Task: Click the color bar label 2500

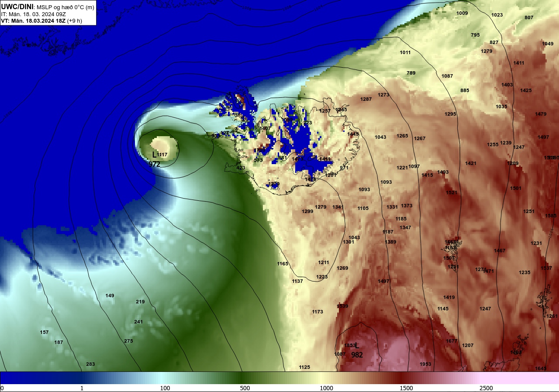Action: coord(486,388)
